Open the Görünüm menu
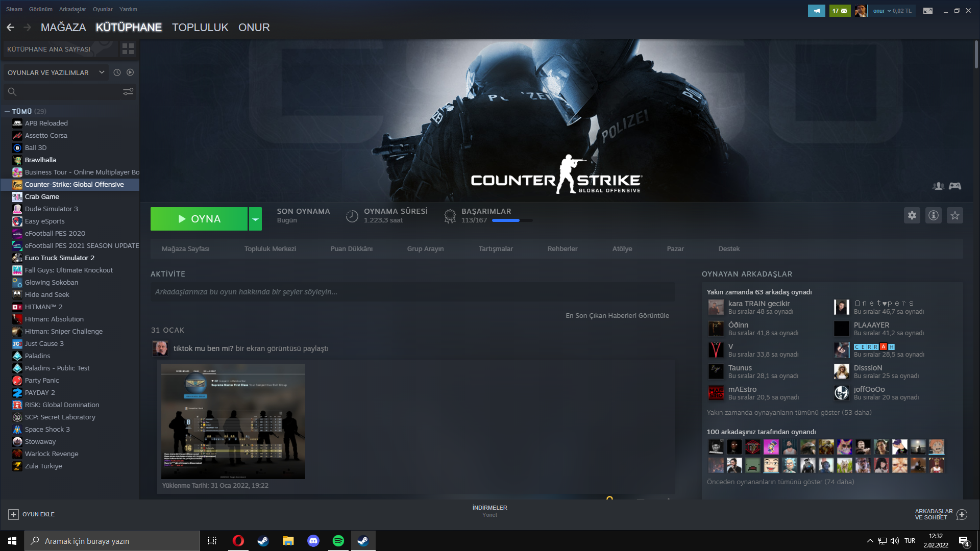 [41, 9]
